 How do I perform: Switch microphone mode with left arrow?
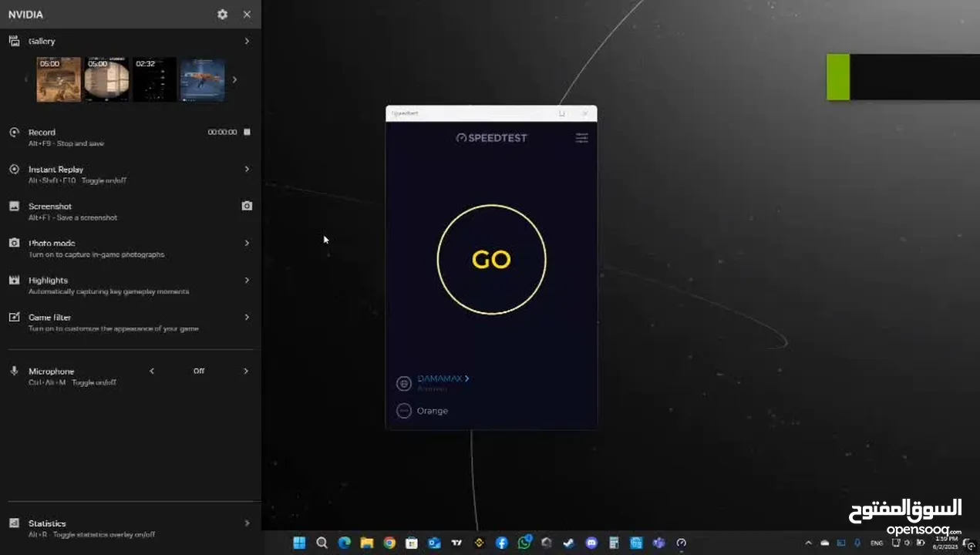tap(152, 371)
